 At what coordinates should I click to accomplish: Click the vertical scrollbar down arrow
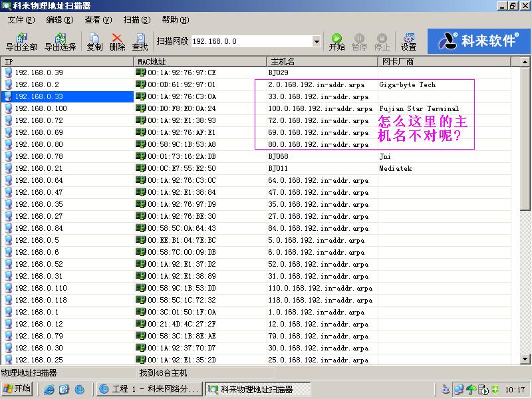click(x=525, y=360)
